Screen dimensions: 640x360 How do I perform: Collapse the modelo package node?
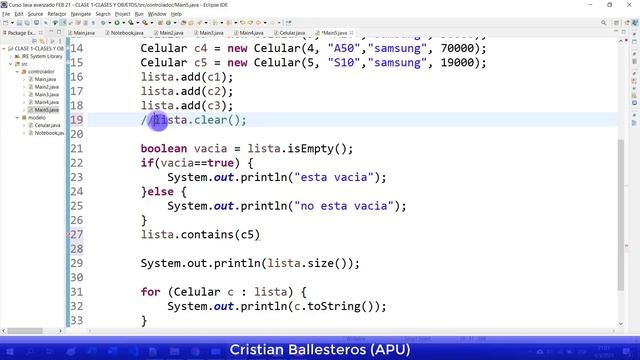pyautogui.click(x=18, y=118)
